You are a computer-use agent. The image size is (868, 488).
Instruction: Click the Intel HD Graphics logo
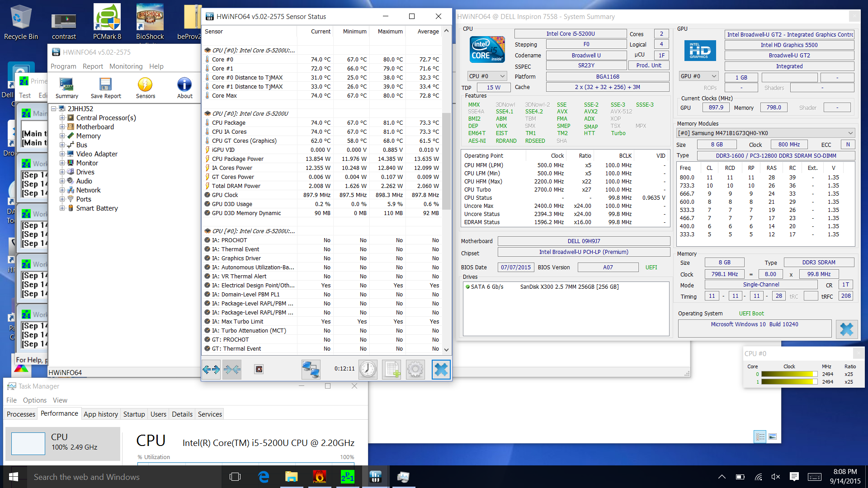pyautogui.click(x=699, y=50)
